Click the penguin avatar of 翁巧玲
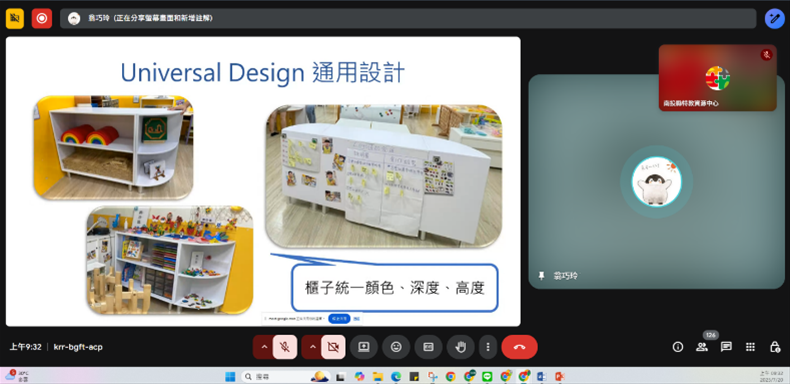Image resolution: width=790 pixels, height=384 pixels. 656,181
